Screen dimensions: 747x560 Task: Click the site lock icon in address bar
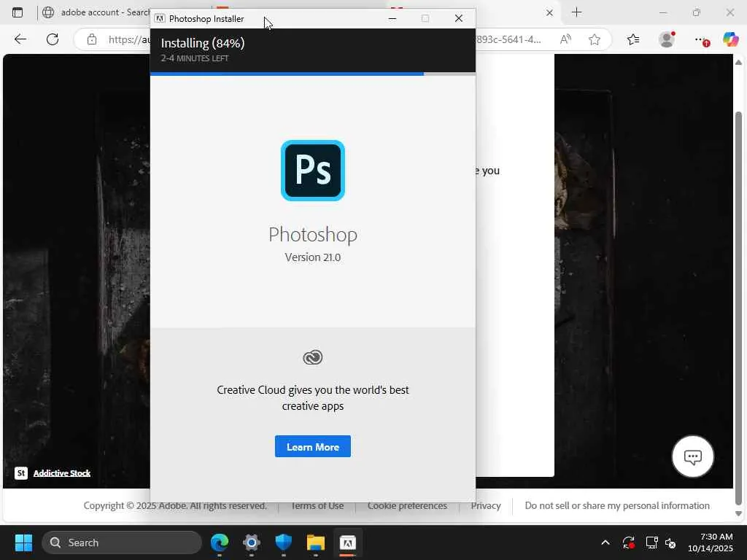point(92,39)
